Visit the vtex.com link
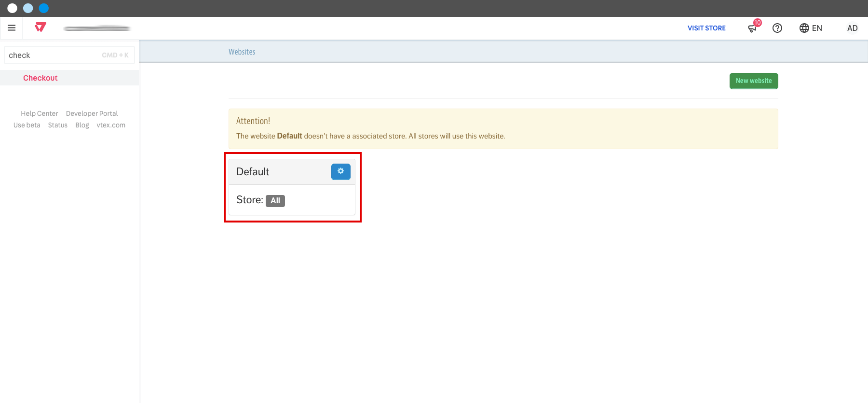 111,125
